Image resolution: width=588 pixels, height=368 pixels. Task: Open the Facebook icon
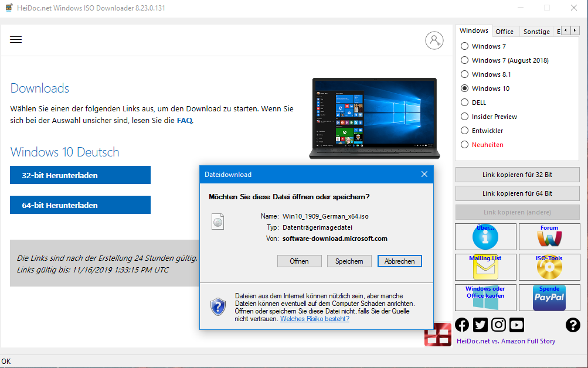[x=462, y=325]
